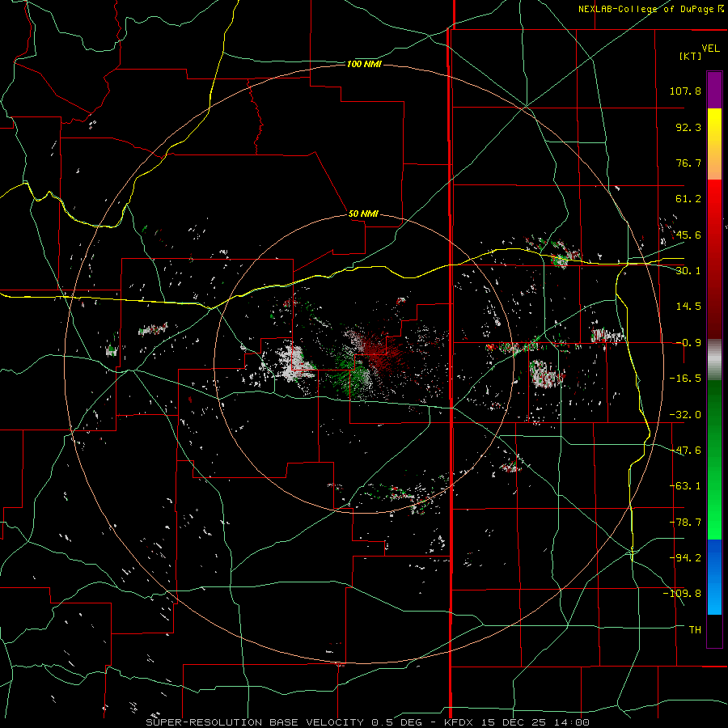Click the -32.0 velocity scale value
The width and height of the screenshot is (728, 728).
[x=685, y=415]
